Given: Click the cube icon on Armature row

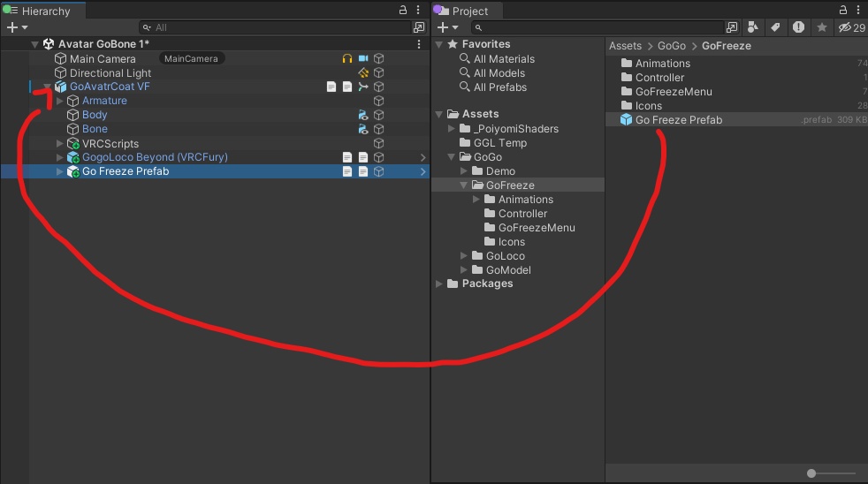Looking at the screenshot, I should pyautogui.click(x=378, y=101).
